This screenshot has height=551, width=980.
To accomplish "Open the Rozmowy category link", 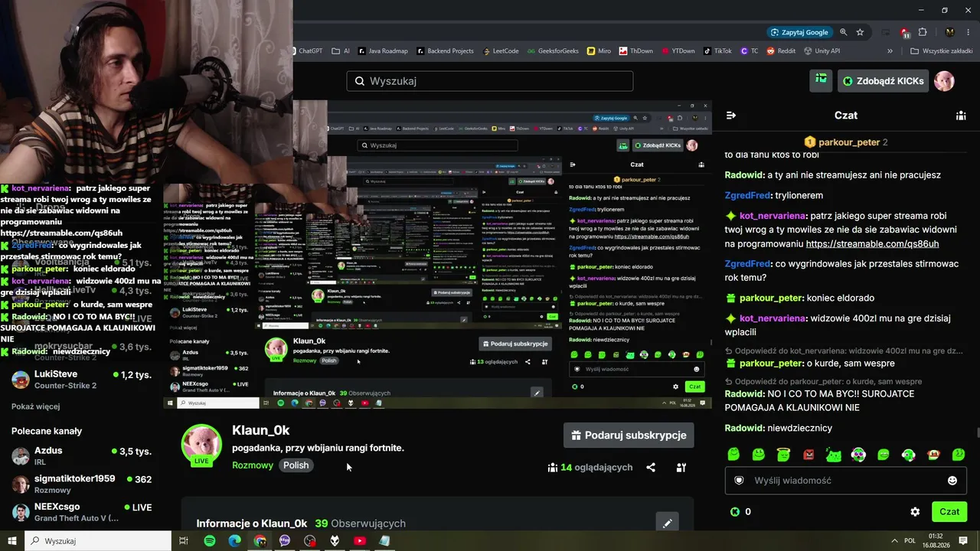I will 253,465.
